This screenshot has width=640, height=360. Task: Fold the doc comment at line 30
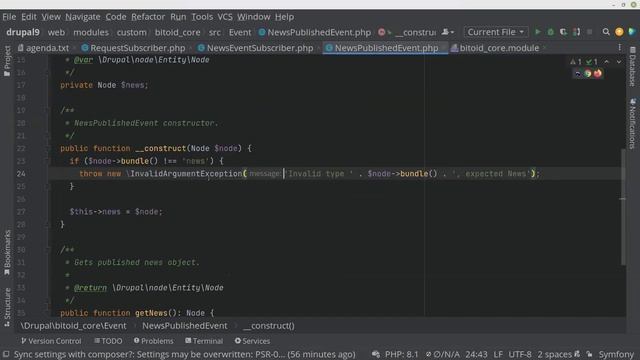(x=48, y=249)
